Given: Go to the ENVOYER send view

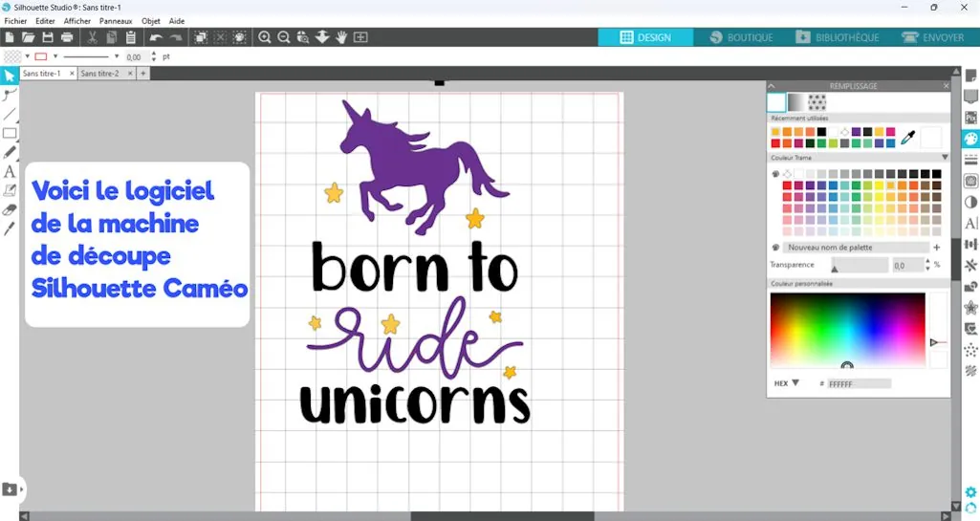Looking at the screenshot, I should click(932, 37).
